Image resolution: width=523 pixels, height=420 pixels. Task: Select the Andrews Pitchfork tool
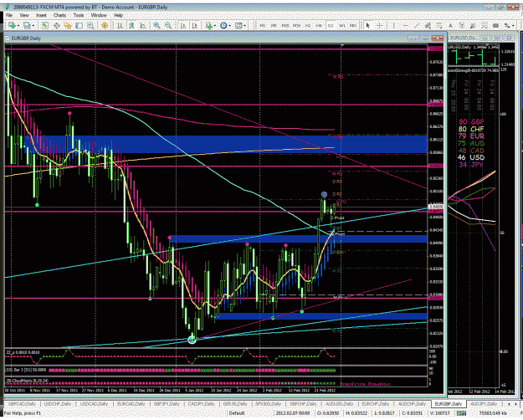pyautogui.click(x=473, y=25)
